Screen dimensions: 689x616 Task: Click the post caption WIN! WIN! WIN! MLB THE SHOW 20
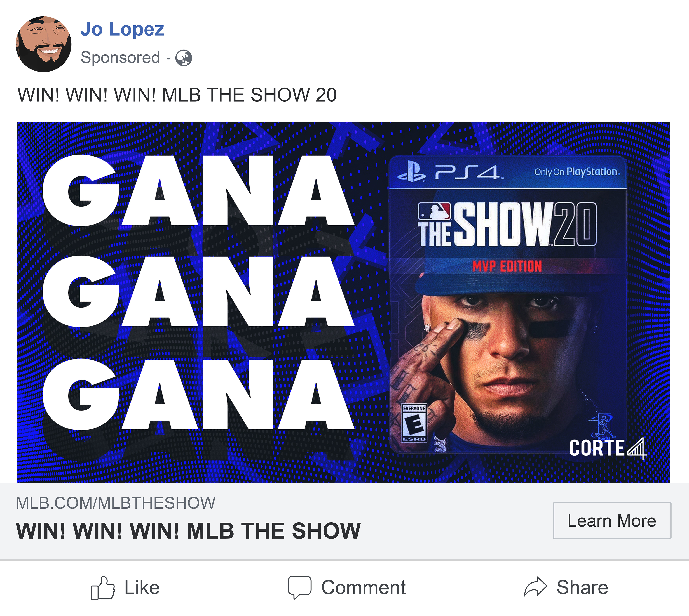coord(177,95)
